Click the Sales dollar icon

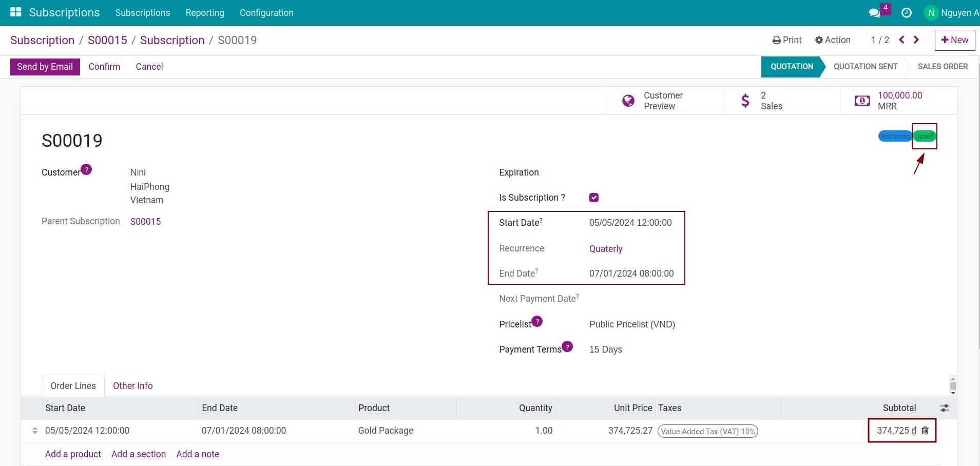(745, 101)
